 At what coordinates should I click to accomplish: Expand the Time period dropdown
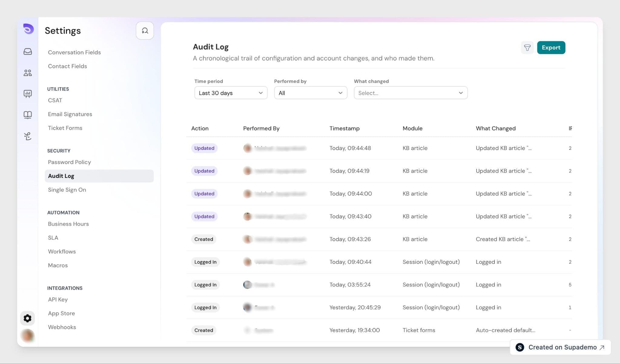tap(231, 93)
